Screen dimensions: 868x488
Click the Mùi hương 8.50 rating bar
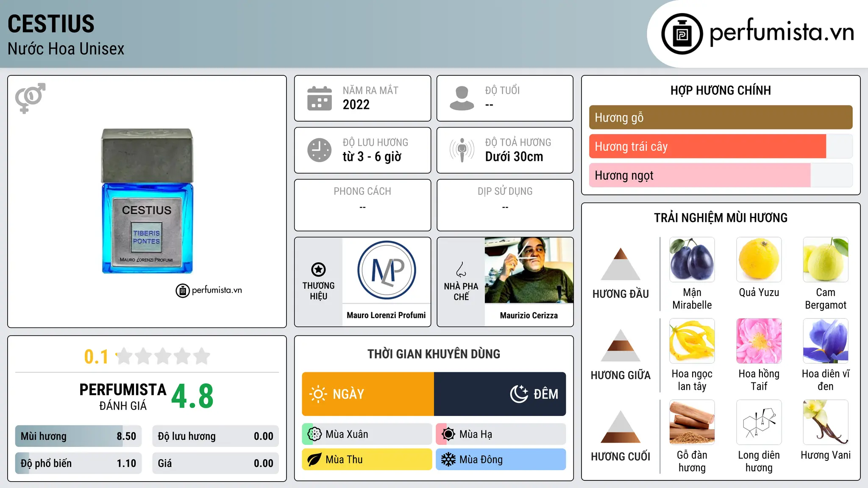click(x=78, y=436)
